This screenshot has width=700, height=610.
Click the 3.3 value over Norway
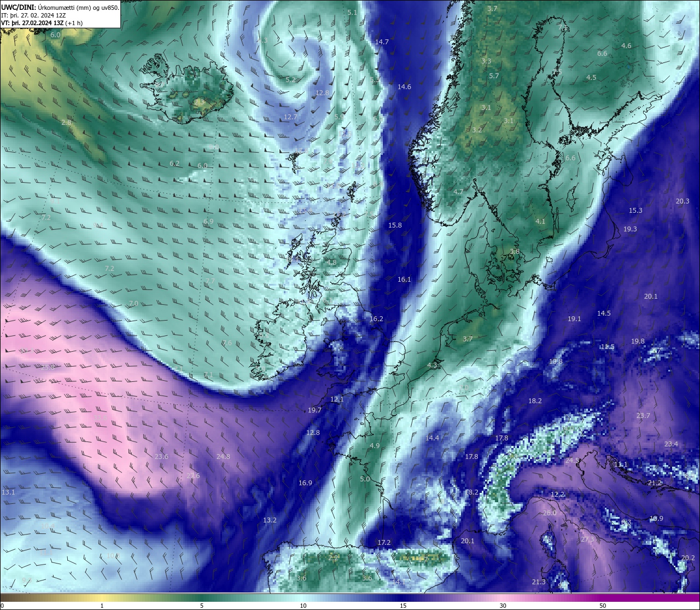click(x=486, y=61)
